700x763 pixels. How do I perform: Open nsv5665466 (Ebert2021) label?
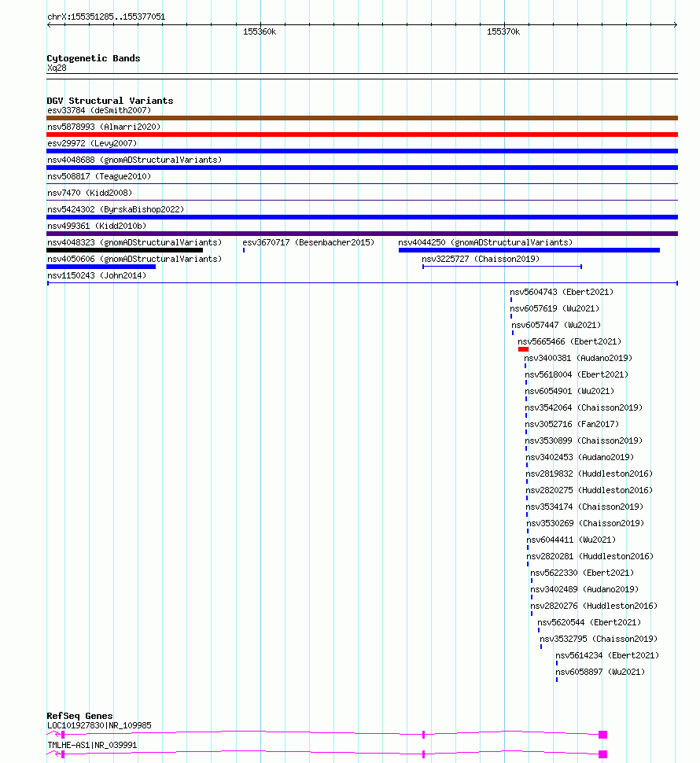tap(569, 342)
